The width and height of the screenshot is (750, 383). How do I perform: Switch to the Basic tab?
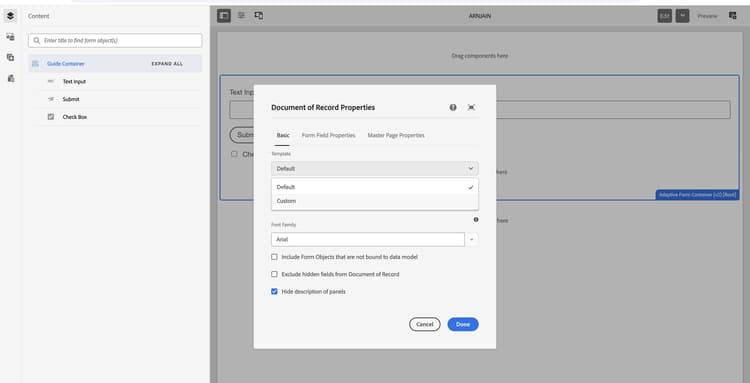tap(283, 136)
